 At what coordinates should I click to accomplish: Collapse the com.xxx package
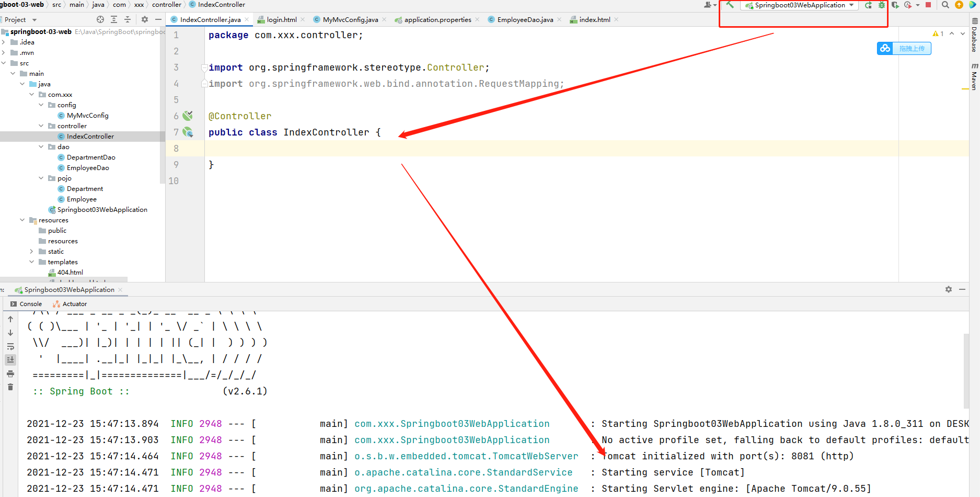[32, 95]
